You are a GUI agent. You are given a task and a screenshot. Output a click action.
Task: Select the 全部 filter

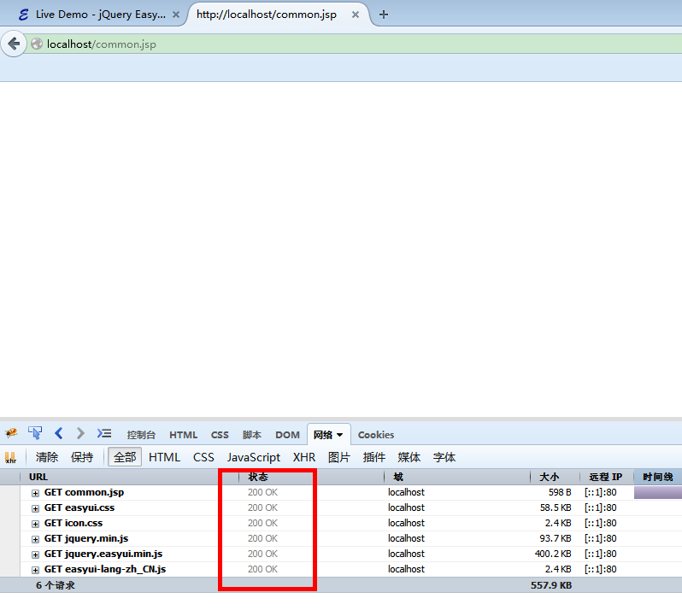tap(125, 458)
